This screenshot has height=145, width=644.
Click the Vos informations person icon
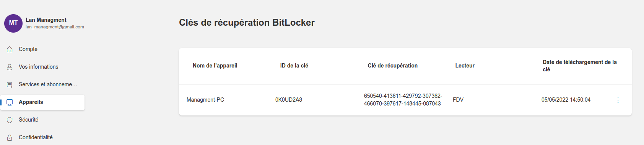(10, 67)
